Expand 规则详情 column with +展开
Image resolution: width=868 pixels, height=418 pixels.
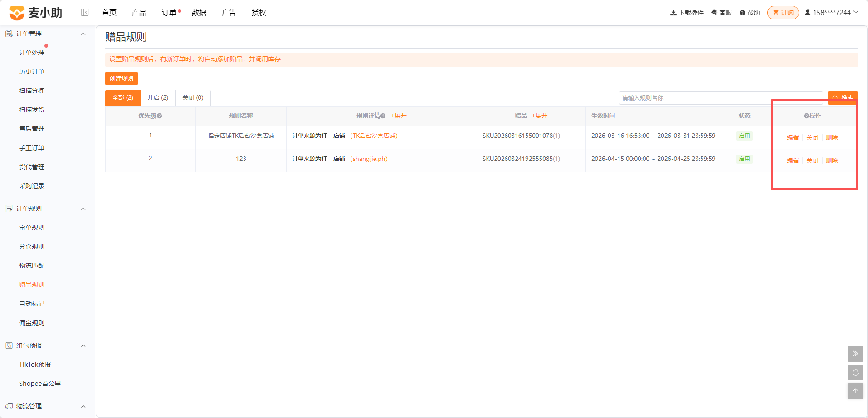coord(399,116)
